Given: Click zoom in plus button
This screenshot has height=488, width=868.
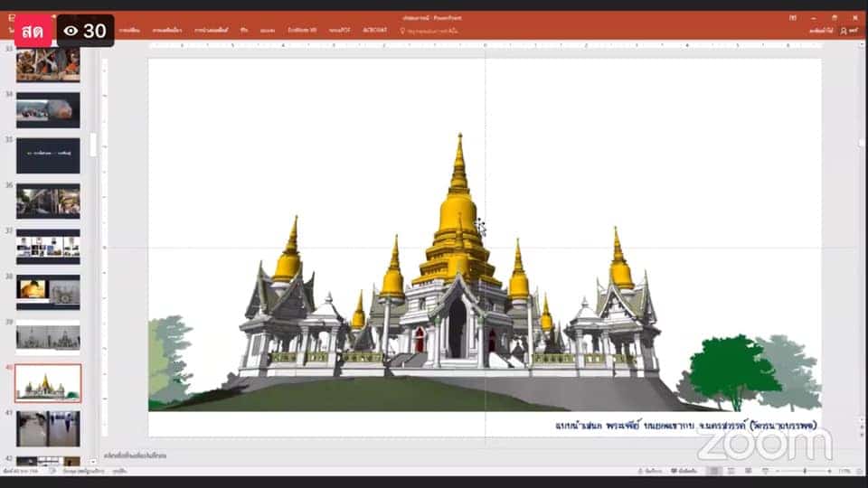Looking at the screenshot, I should click(829, 471).
